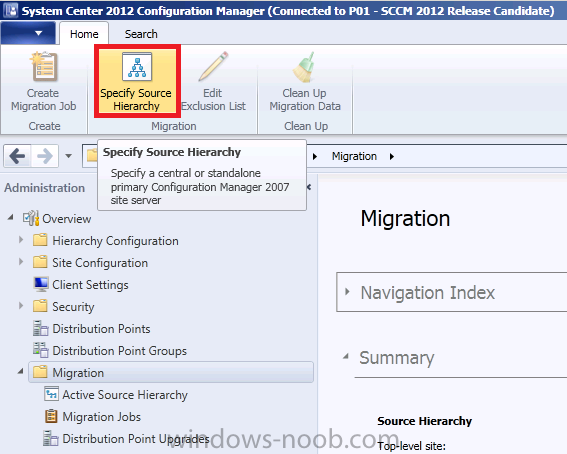Select Site Configuration in the tree
567x454 pixels.
[100, 263]
